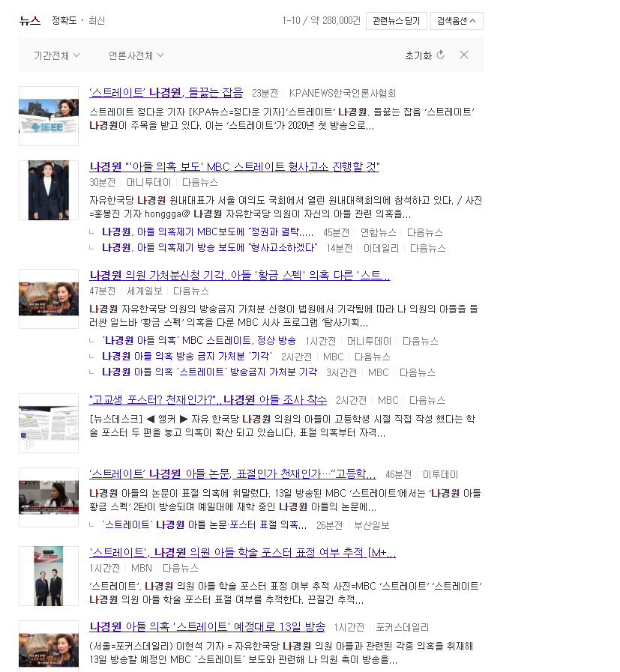Image resolution: width=620 pixels, height=672 pixels.
Task: Open the thumbnail for MBC 스트레이트 형사고소 article
Action: (49, 190)
